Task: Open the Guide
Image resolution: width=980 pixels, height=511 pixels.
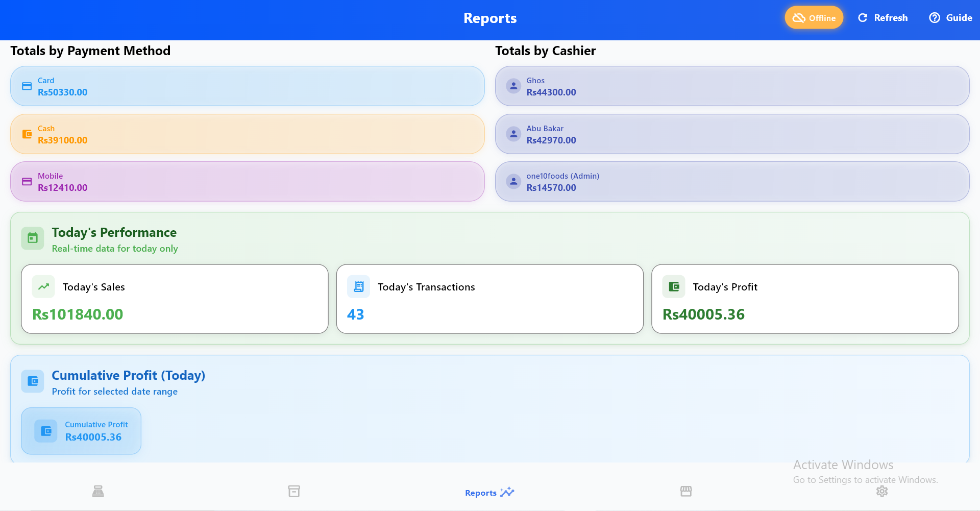Action: coord(950,17)
